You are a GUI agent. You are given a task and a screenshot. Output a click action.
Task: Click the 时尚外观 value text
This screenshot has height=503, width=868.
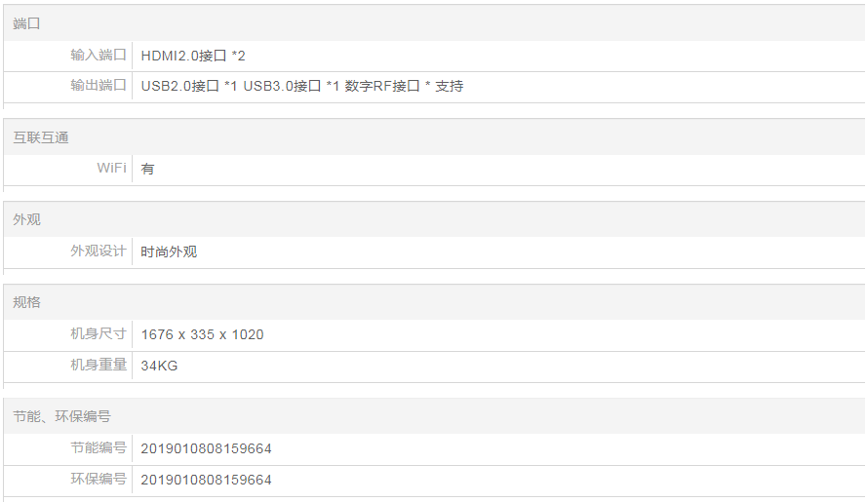pyautogui.click(x=169, y=251)
